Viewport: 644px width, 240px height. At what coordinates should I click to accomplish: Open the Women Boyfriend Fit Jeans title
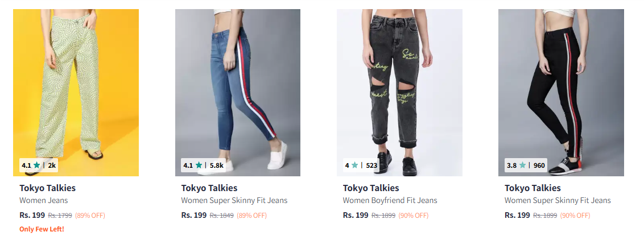(x=390, y=201)
